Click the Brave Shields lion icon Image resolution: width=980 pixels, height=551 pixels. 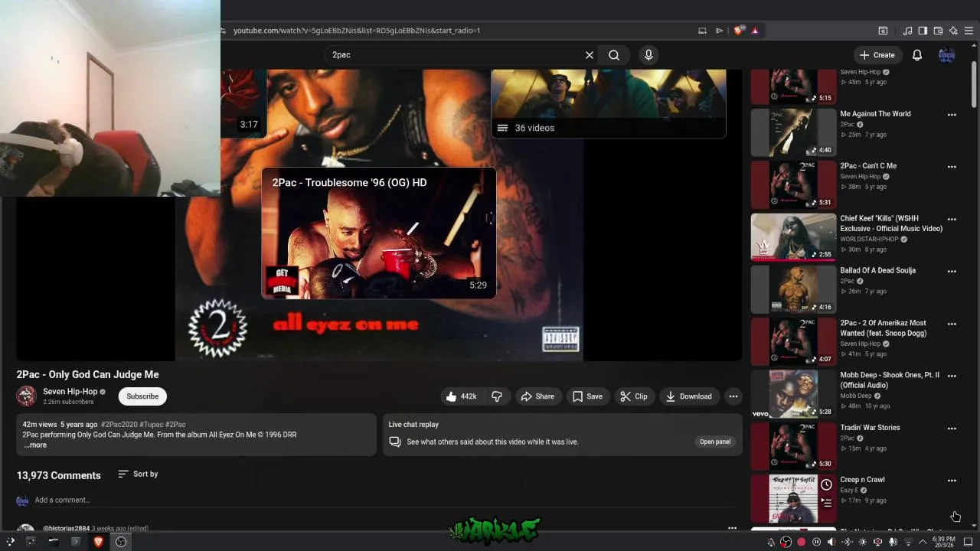pos(739,31)
